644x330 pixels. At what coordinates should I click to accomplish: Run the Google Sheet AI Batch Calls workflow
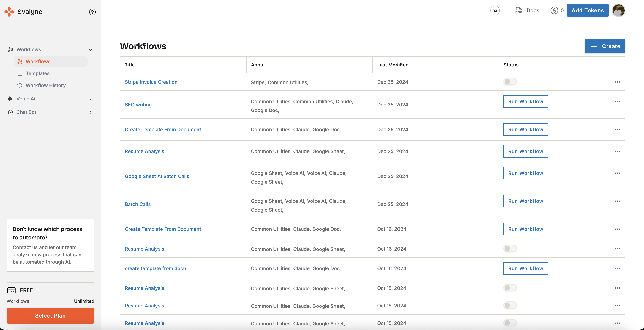coord(525,173)
